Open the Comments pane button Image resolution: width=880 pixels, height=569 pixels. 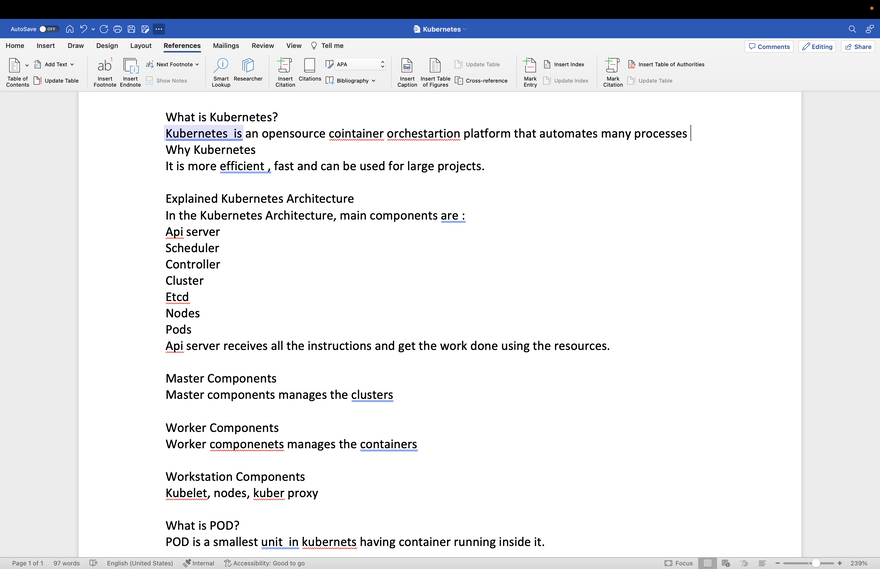click(768, 47)
